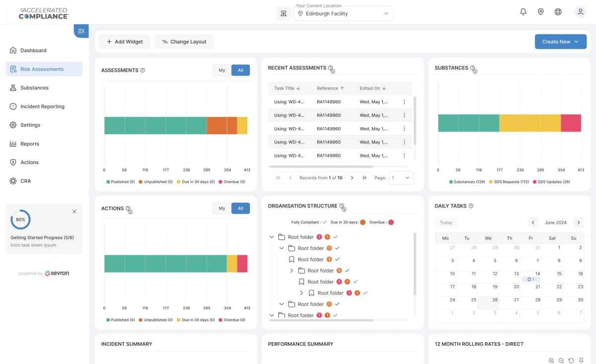This screenshot has height=364, width=596.
Task: Expand the Create New dropdown
Action: pyautogui.click(x=560, y=42)
